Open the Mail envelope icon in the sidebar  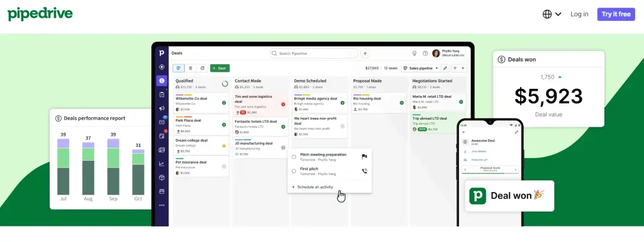(162, 122)
